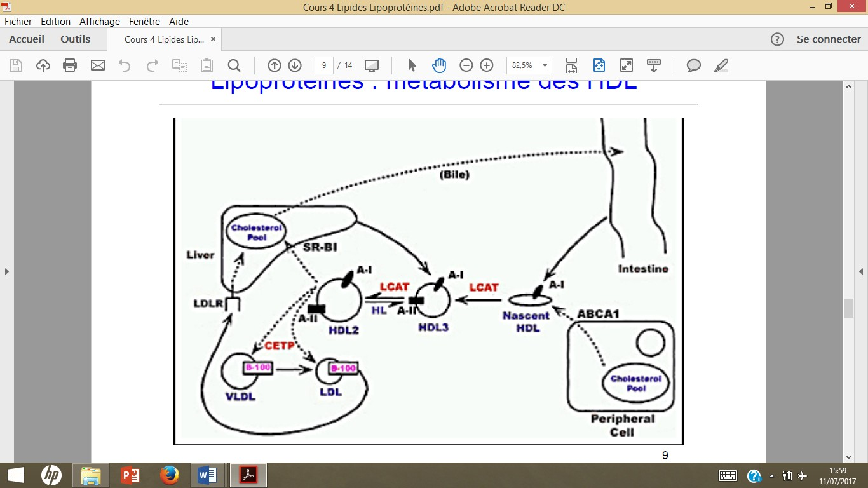Click Se connecter to sign in
The image size is (868, 488).
(829, 39)
